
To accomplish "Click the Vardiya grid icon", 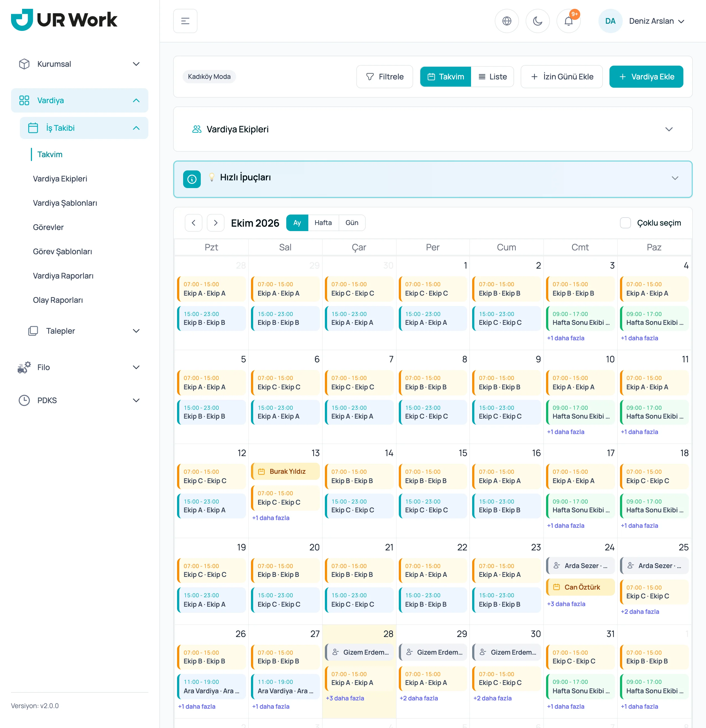I will (x=24, y=100).
